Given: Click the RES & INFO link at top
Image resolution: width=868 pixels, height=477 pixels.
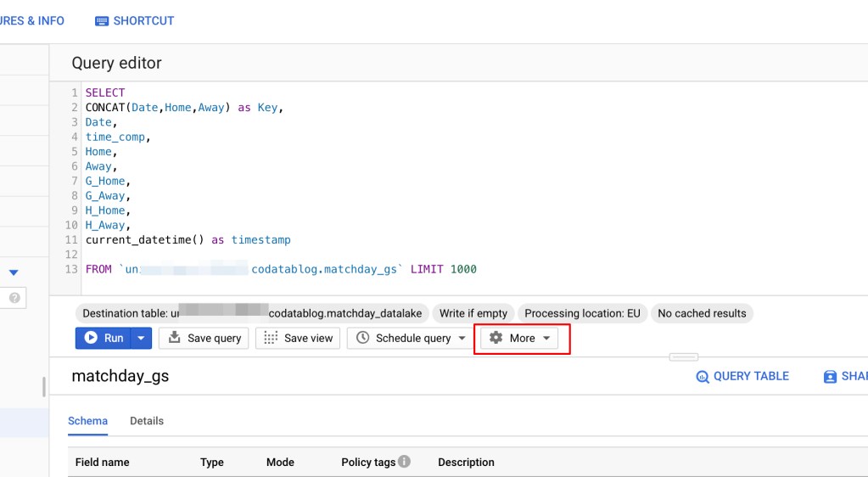Looking at the screenshot, I should (x=32, y=21).
